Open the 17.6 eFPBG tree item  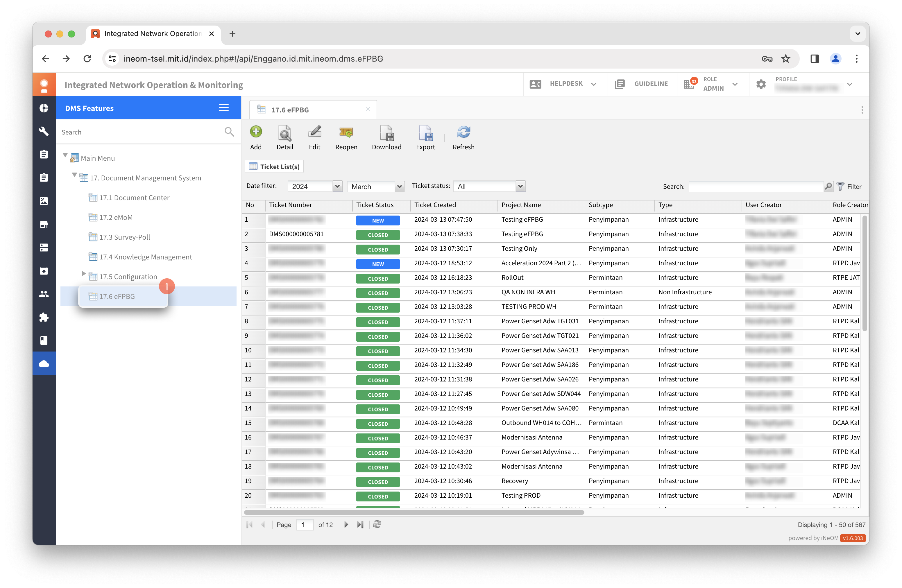coord(117,296)
